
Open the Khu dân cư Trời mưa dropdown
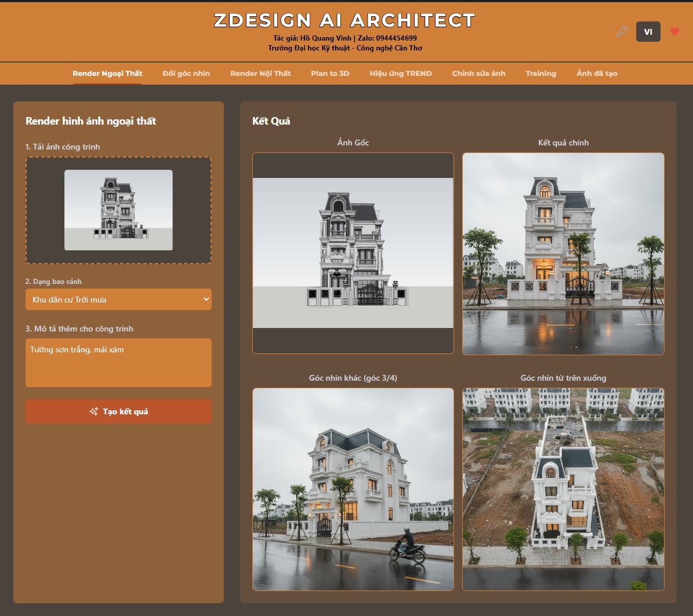[118, 300]
